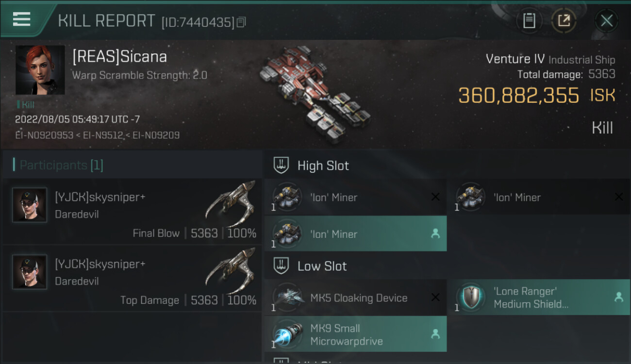Click the share export icon
Viewport: 631px width, 364px height.
tap(564, 21)
